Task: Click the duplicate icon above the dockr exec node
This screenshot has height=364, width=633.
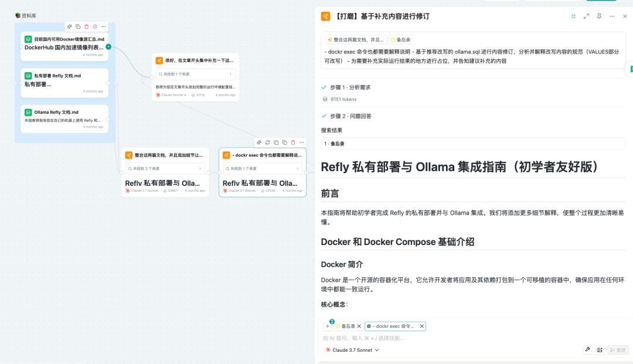Action: point(285,142)
